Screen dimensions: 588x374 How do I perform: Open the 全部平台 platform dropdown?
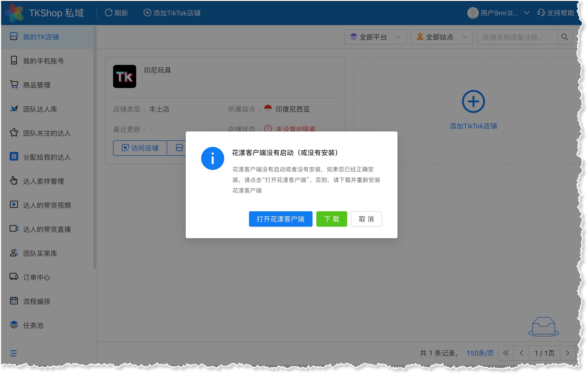(375, 37)
